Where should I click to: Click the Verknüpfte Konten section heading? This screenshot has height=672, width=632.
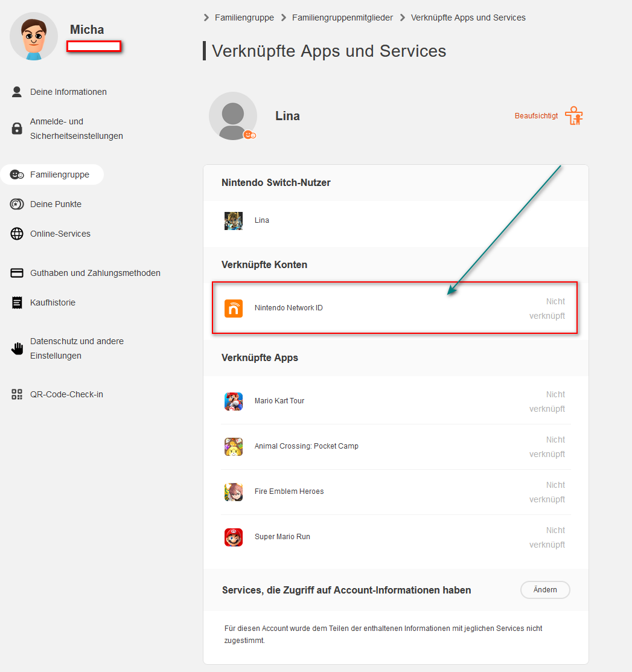coord(264,264)
